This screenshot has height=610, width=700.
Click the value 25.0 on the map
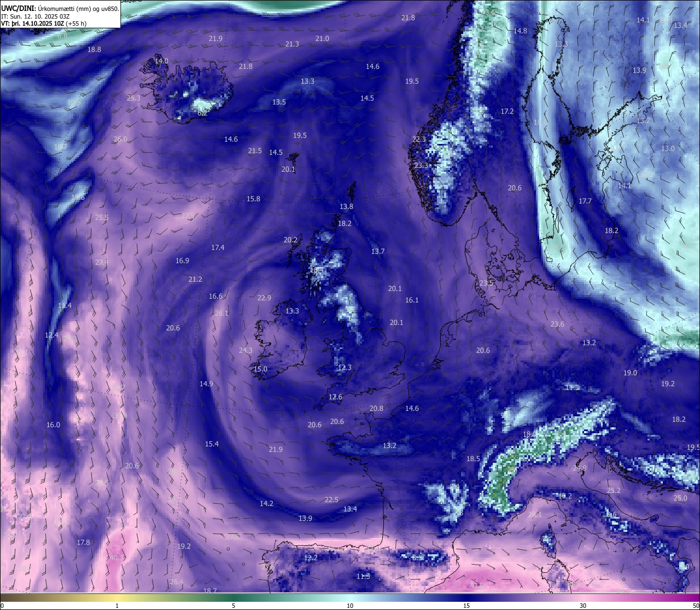click(x=680, y=498)
